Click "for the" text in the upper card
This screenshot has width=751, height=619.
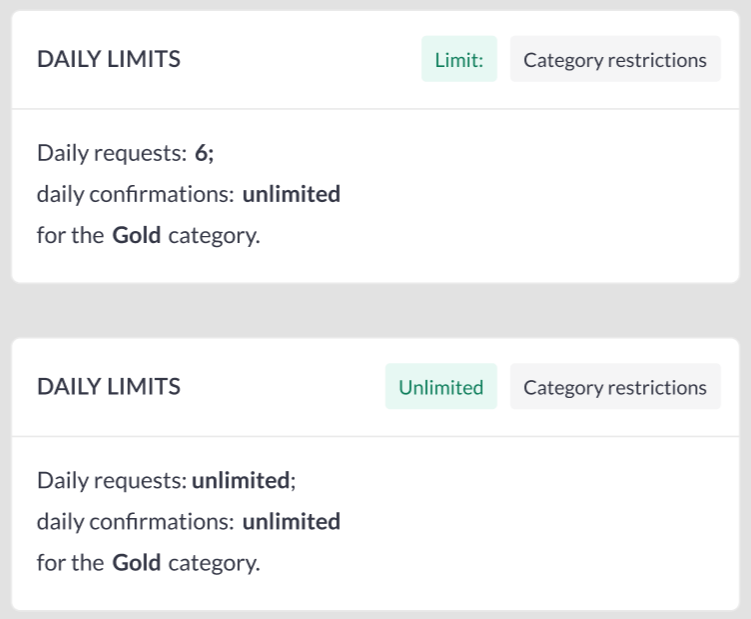(x=70, y=236)
